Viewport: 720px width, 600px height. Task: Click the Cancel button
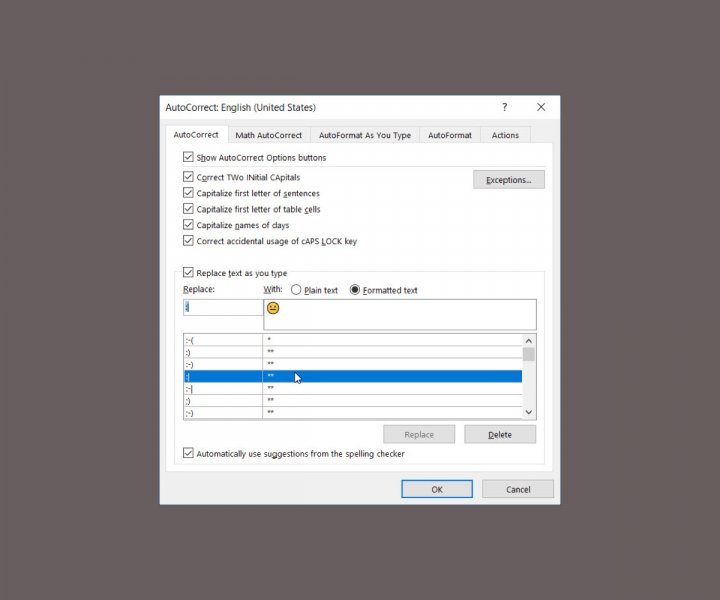(518, 489)
